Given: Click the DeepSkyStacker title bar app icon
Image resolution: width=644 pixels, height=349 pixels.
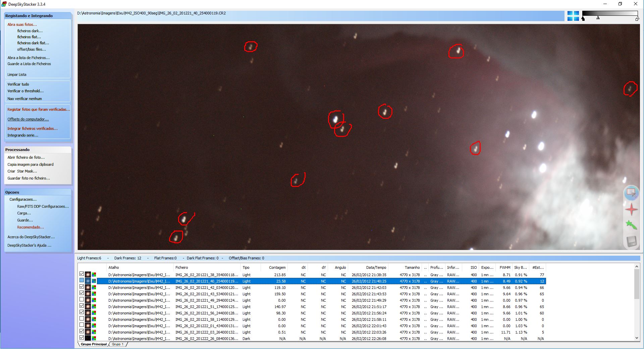Looking at the screenshot, I should [x=4, y=4].
